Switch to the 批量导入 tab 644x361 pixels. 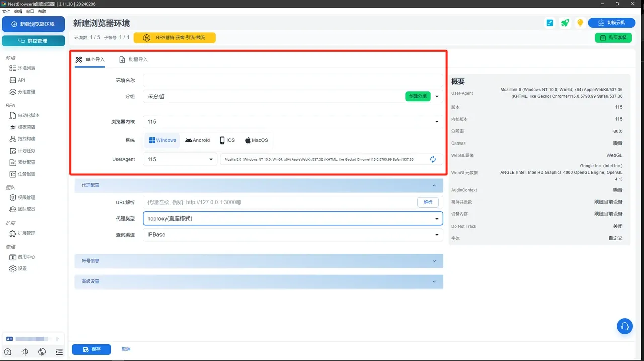[134, 60]
